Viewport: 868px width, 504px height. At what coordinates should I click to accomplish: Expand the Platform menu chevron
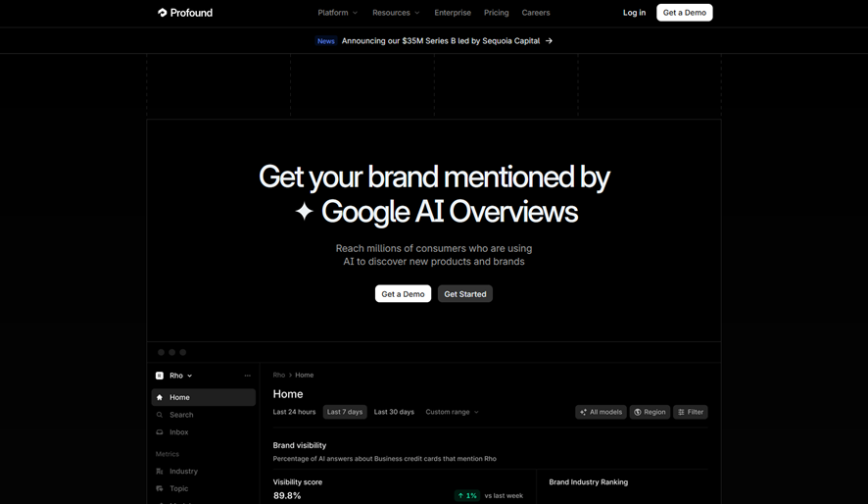point(356,13)
